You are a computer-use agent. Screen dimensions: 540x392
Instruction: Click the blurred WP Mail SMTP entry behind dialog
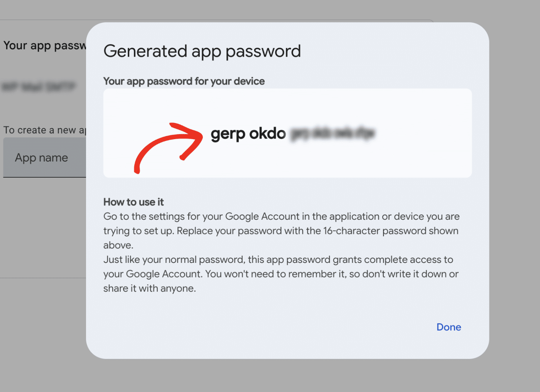(39, 87)
